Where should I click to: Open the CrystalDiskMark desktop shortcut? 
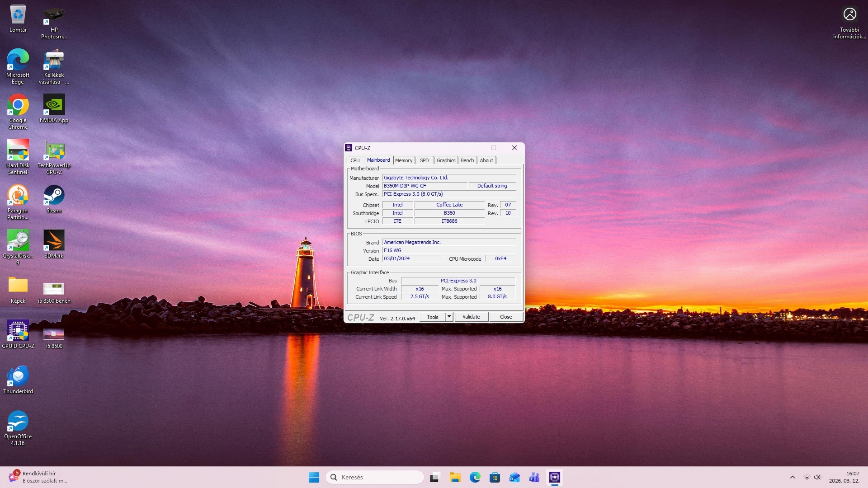coord(18,240)
